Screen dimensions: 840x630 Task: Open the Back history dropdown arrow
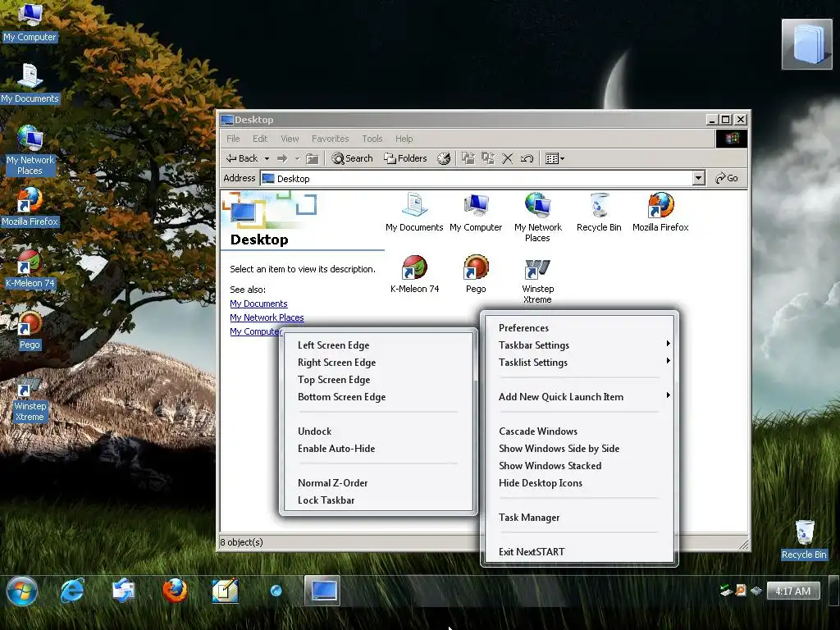[x=267, y=158]
